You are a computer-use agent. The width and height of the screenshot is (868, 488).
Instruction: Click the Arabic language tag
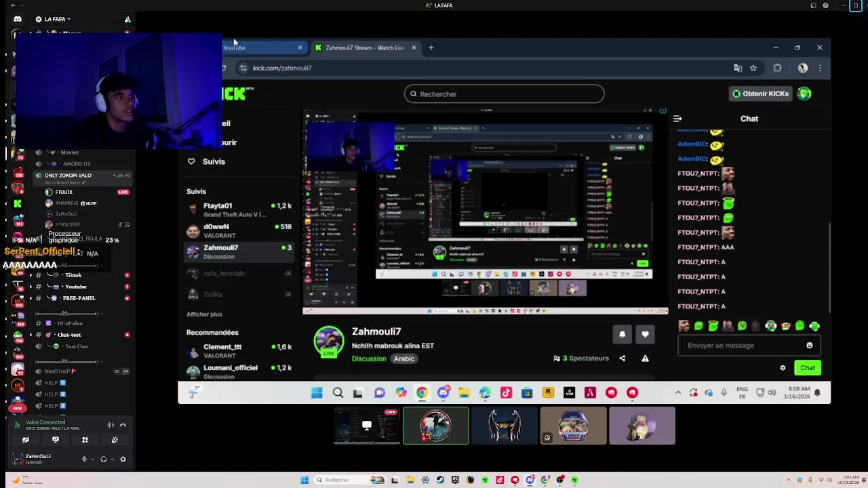[x=404, y=359]
